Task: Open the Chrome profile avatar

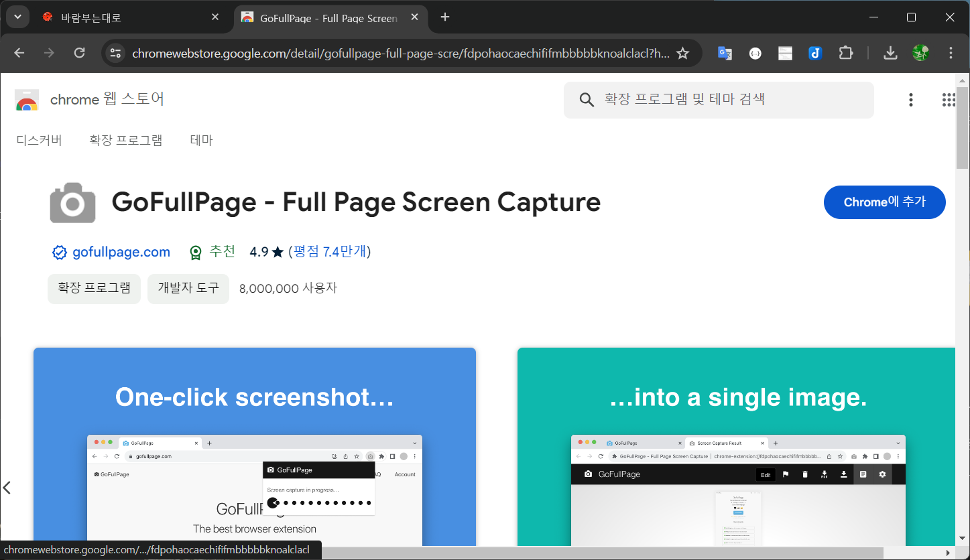Action: [x=920, y=53]
